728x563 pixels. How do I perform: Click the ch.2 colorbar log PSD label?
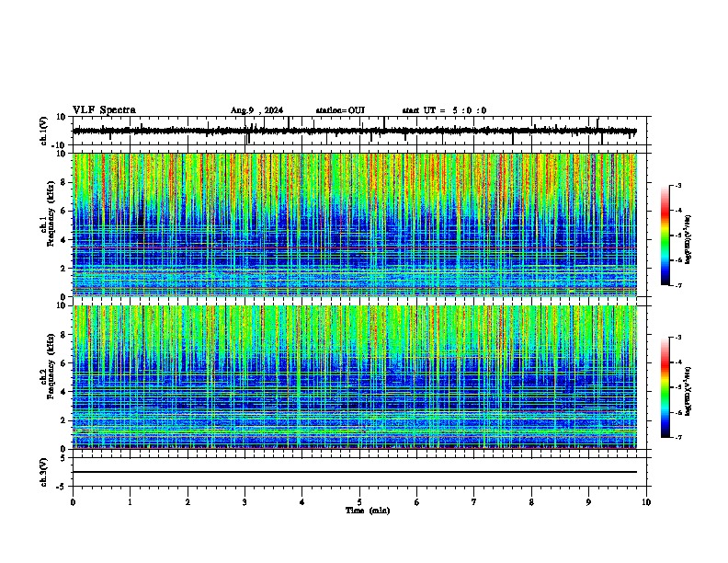(688, 392)
